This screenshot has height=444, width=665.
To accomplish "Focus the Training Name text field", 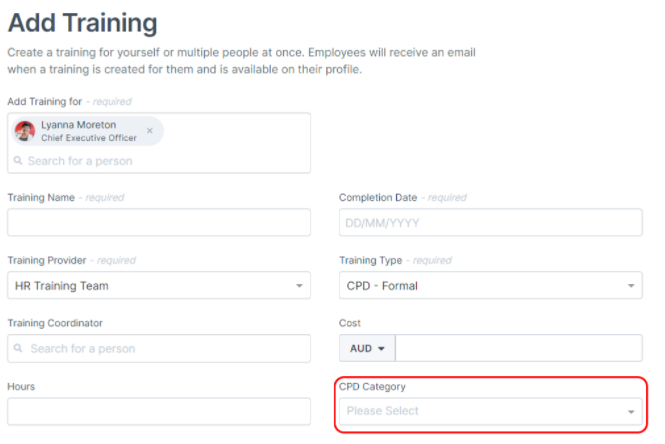I will pos(159,222).
